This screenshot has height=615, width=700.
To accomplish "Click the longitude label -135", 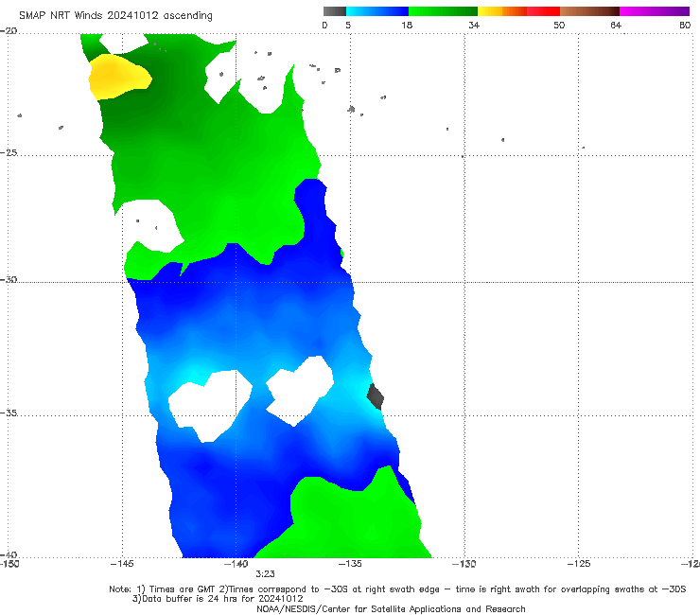I will [350, 564].
